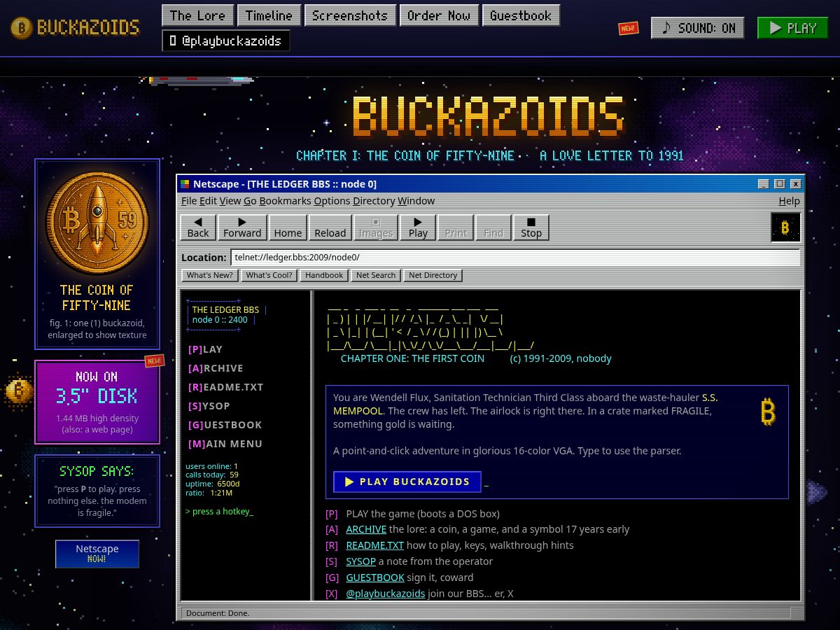Open the Directory menu
The width and height of the screenshot is (840, 630).
point(374,201)
